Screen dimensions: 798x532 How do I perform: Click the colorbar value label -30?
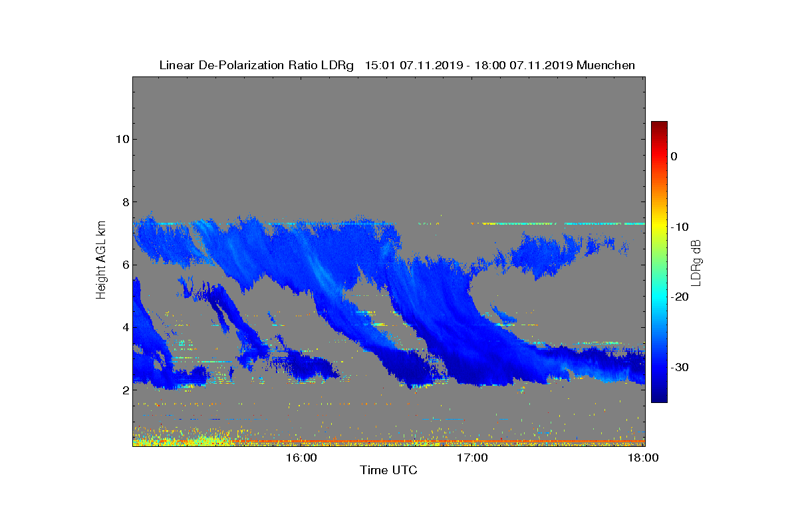coord(679,368)
